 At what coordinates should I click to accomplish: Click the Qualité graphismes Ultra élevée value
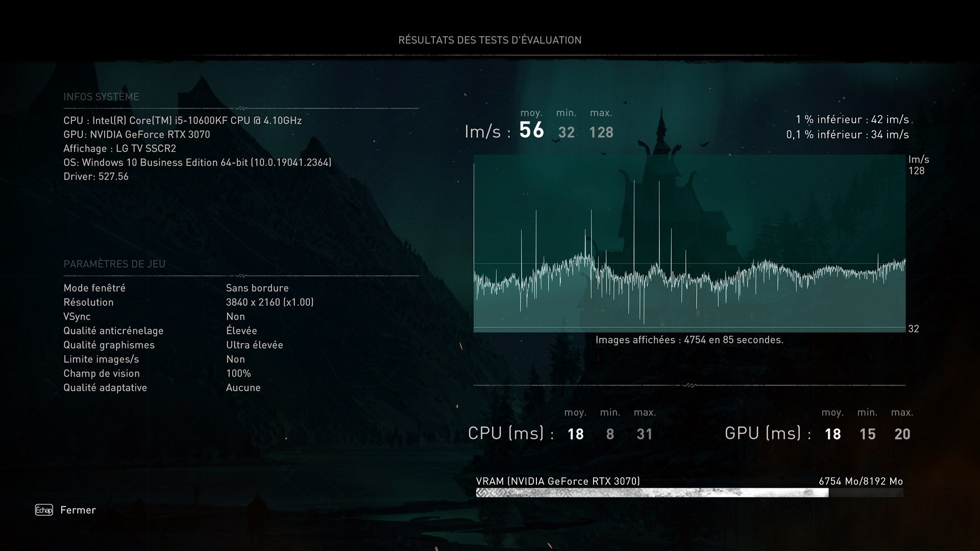[x=254, y=345]
